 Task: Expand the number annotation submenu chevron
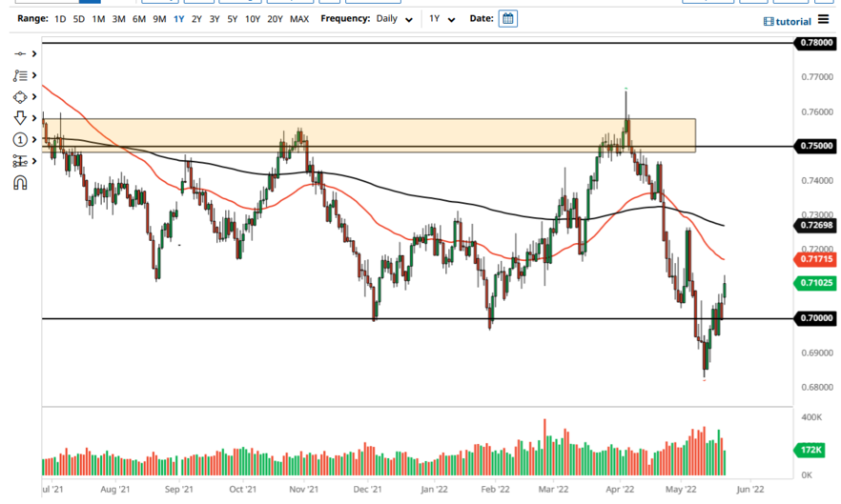click(34, 140)
